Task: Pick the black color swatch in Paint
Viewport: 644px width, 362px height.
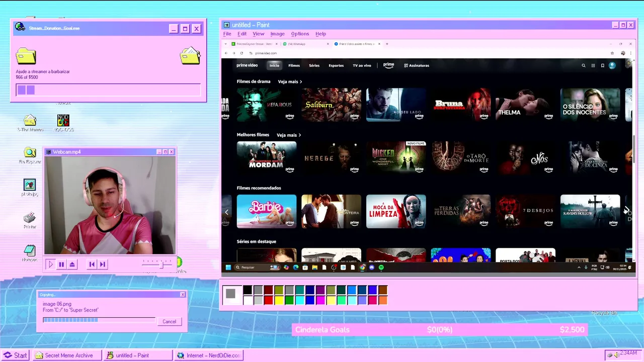Action: 248,290
